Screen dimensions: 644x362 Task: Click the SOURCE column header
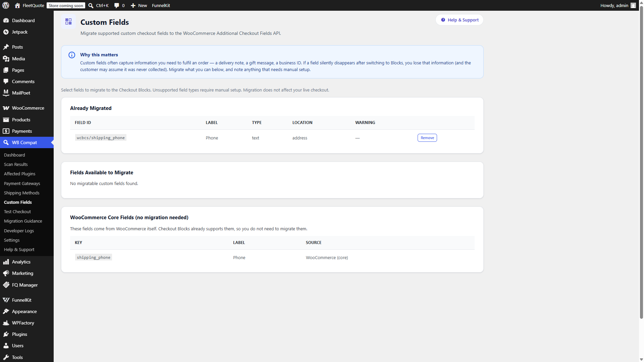[313, 243]
